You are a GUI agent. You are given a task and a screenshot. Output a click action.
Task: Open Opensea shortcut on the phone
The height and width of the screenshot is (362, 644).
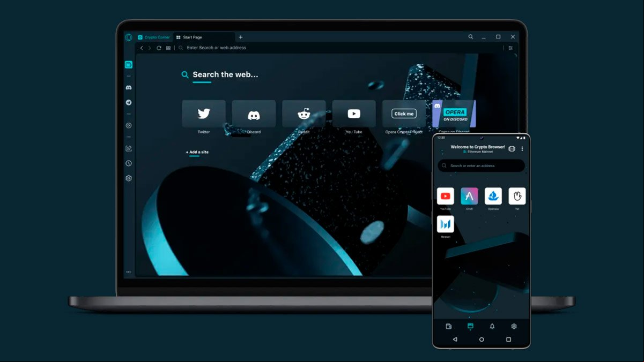tap(493, 196)
